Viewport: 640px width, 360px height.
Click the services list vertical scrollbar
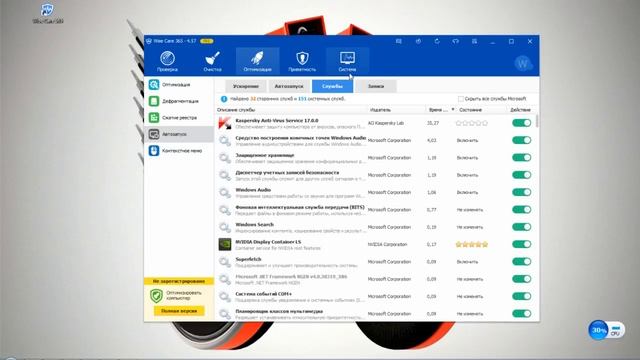[537, 121]
